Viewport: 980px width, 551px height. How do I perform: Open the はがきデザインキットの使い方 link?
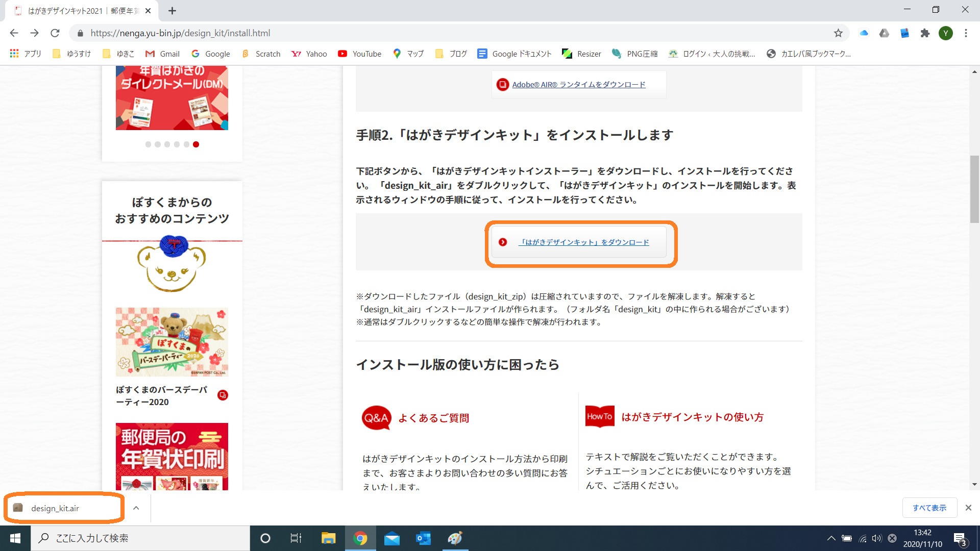pos(692,417)
